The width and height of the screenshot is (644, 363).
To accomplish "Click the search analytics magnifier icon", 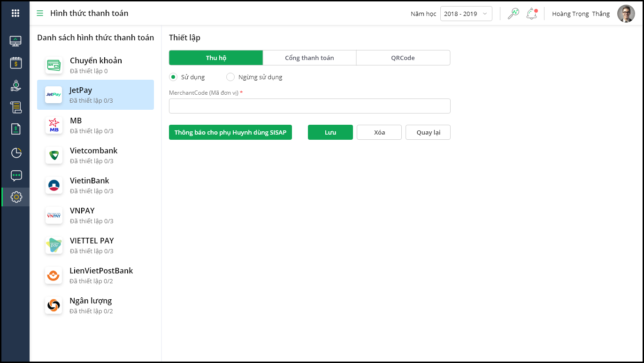I will coord(513,14).
